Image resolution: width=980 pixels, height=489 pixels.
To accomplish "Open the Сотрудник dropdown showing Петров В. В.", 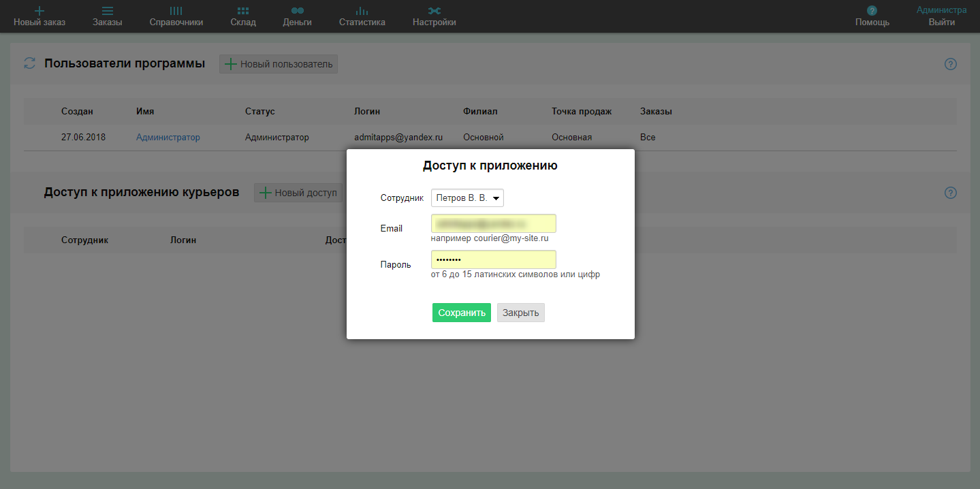I will (x=467, y=198).
